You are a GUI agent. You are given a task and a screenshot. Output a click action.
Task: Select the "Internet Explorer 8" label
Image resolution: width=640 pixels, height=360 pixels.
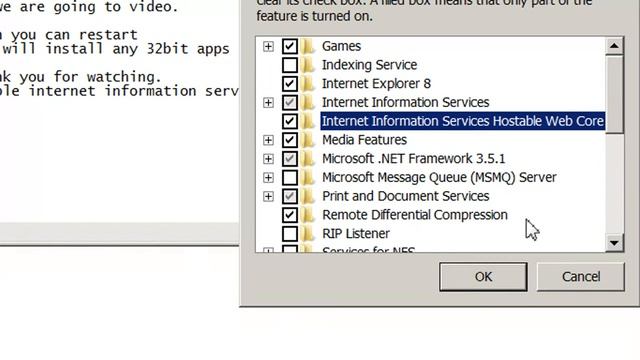tap(376, 84)
